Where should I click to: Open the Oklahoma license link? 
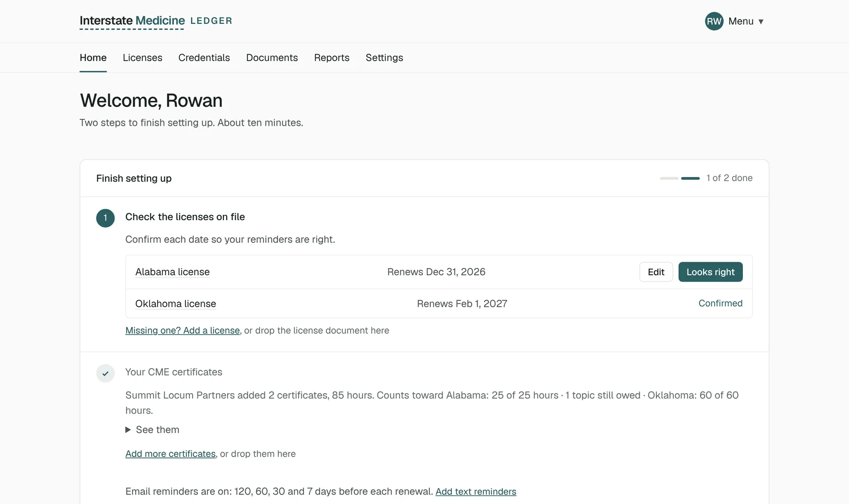(176, 304)
